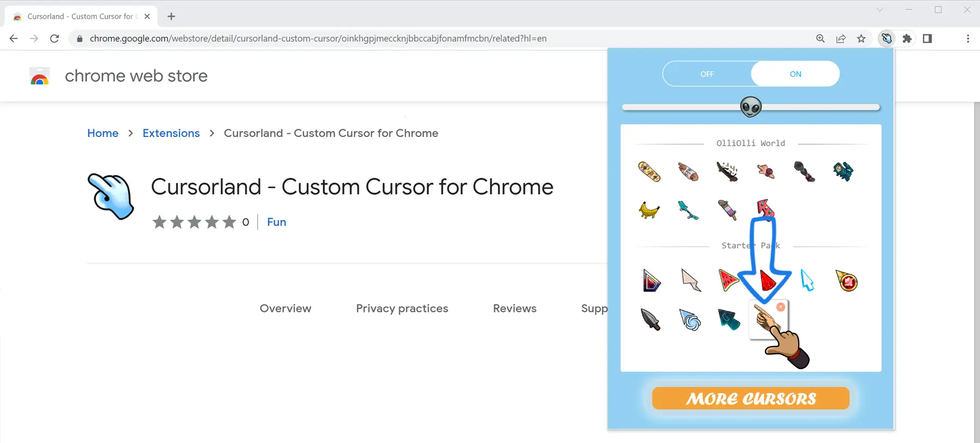Image resolution: width=980 pixels, height=443 pixels.
Task: Select the teal smiley arrow cursor
Action: coord(729,320)
